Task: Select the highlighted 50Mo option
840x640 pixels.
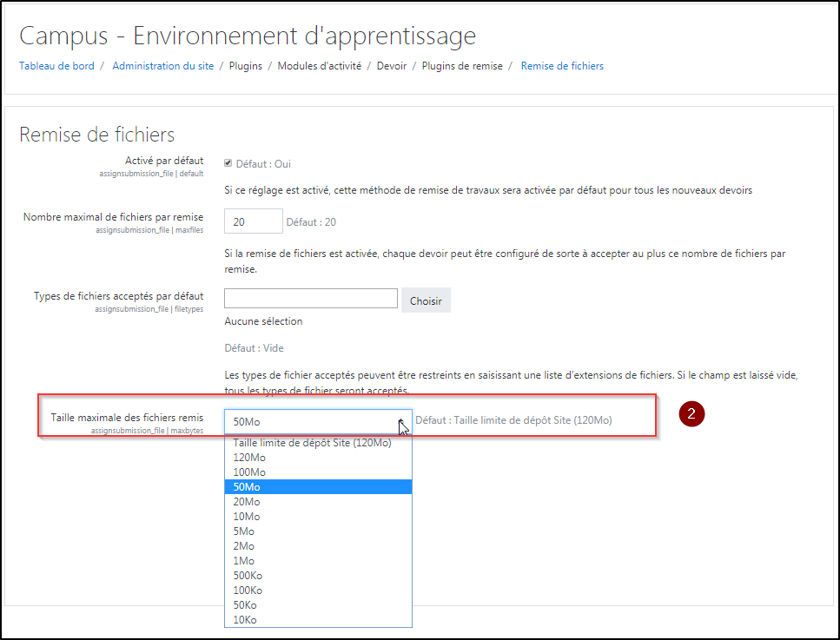Action: click(248, 487)
